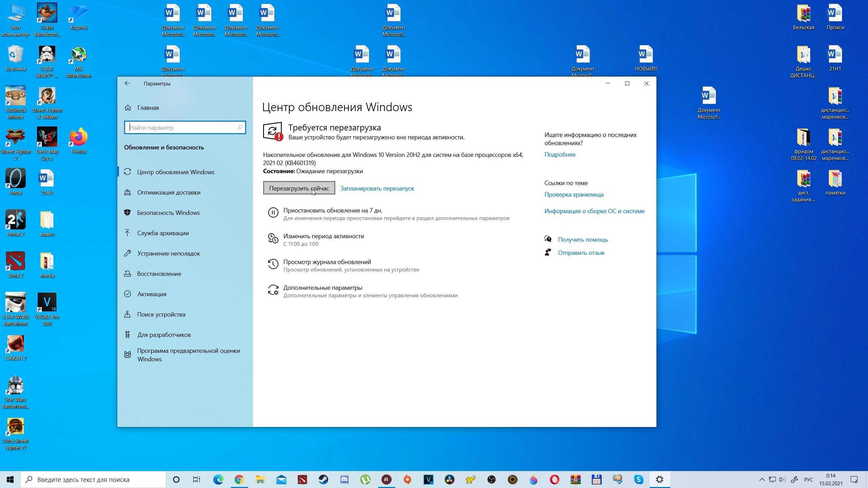This screenshot has width=868, height=488.
Task: Click search input field Найти параметр
Action: click(x=184, y=127)
